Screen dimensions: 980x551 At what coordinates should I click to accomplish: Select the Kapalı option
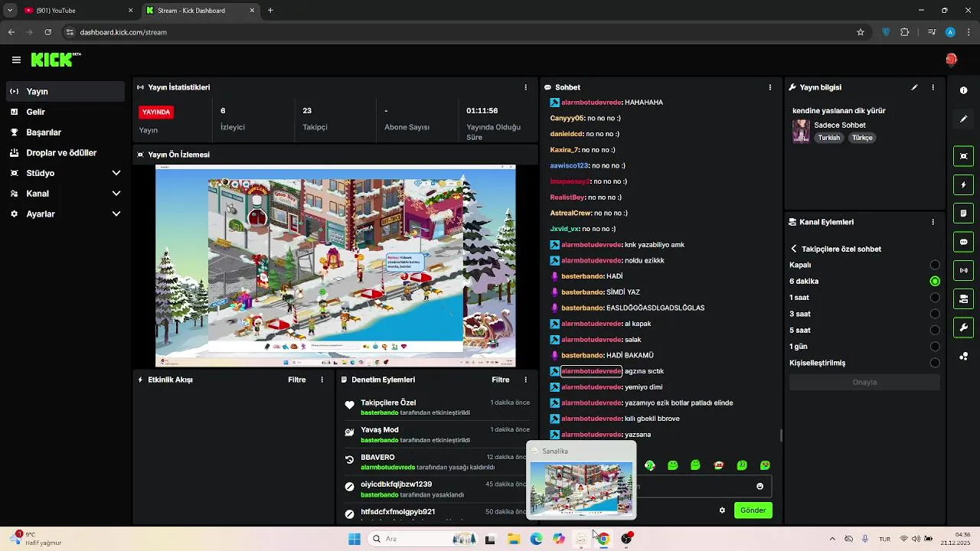[864, 265]
